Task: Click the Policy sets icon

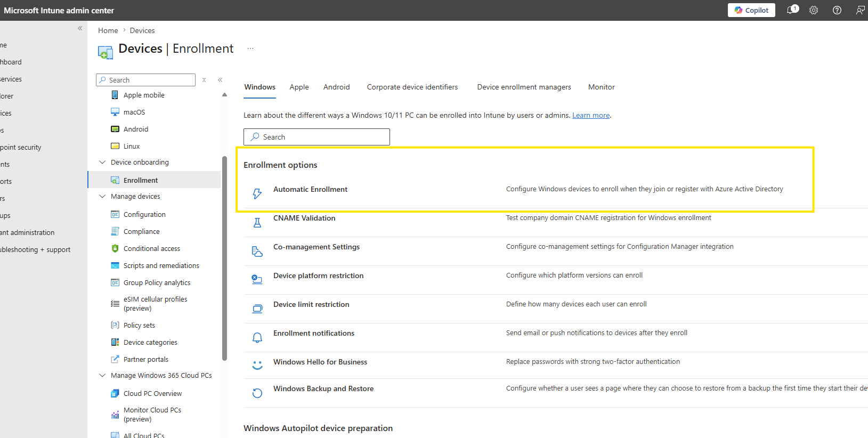Action: click(115, 325)
